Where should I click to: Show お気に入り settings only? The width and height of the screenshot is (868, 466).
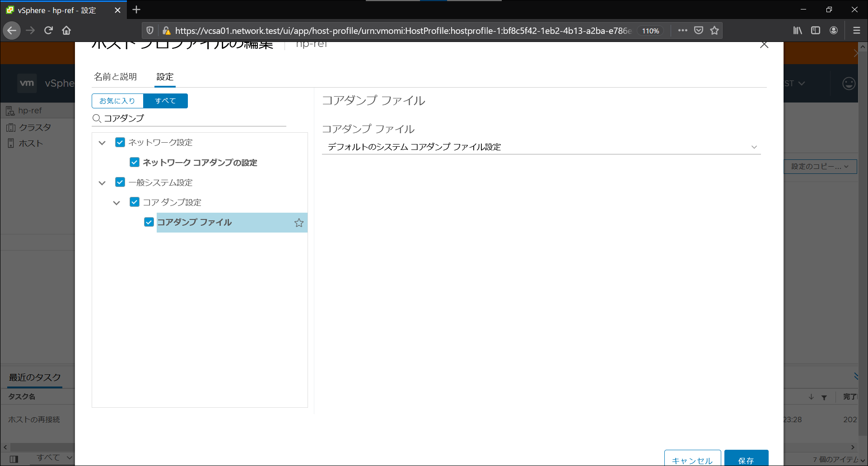117,101
